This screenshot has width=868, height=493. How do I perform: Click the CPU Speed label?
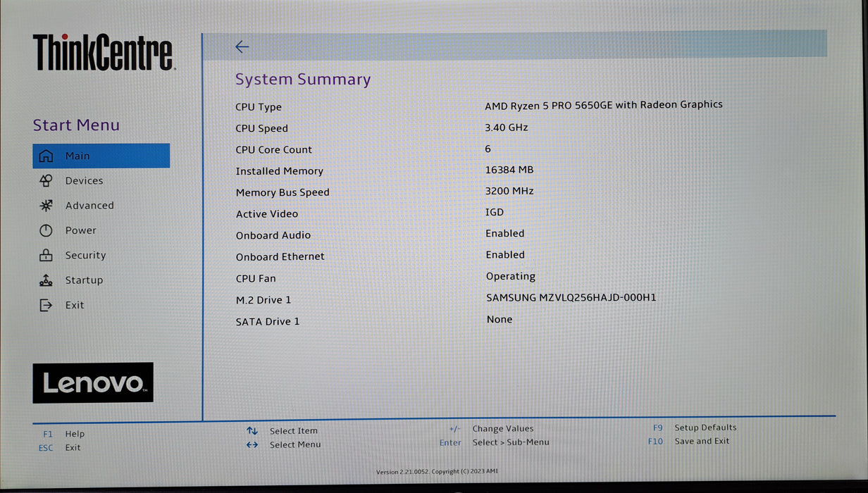click(261, 128)
